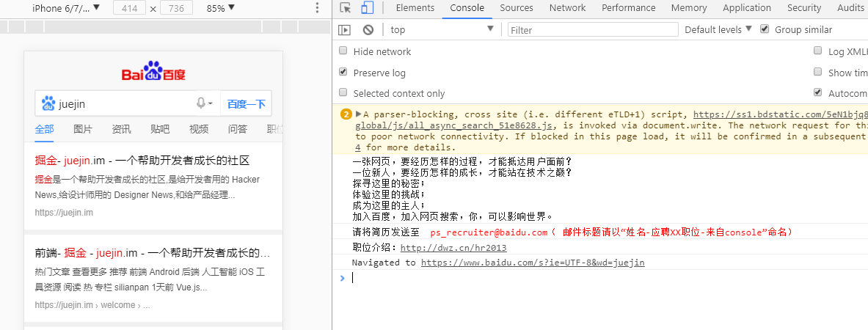Uncheck Group similar checkbox
The width and height of the screenshot is (868, 330).
coord(765,29)
